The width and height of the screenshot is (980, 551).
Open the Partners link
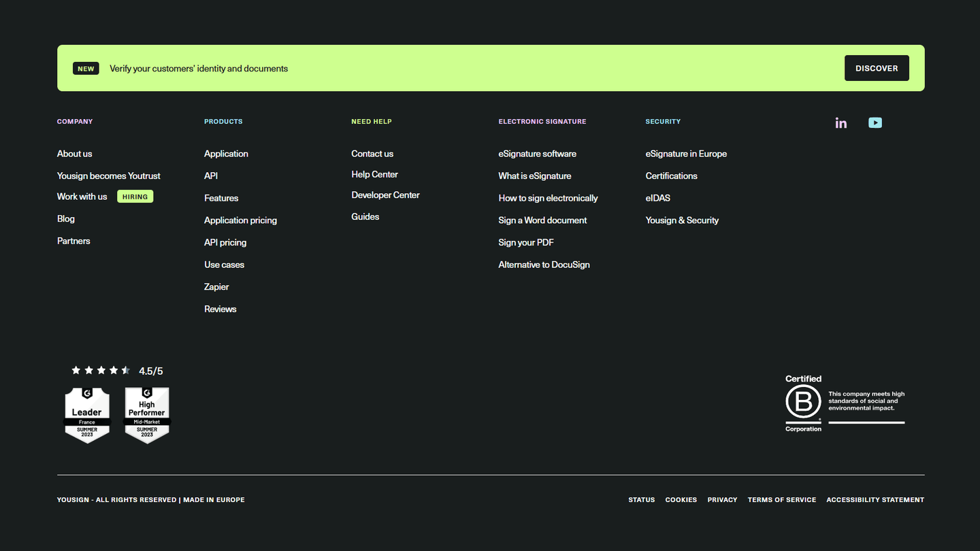click(73, 241)
